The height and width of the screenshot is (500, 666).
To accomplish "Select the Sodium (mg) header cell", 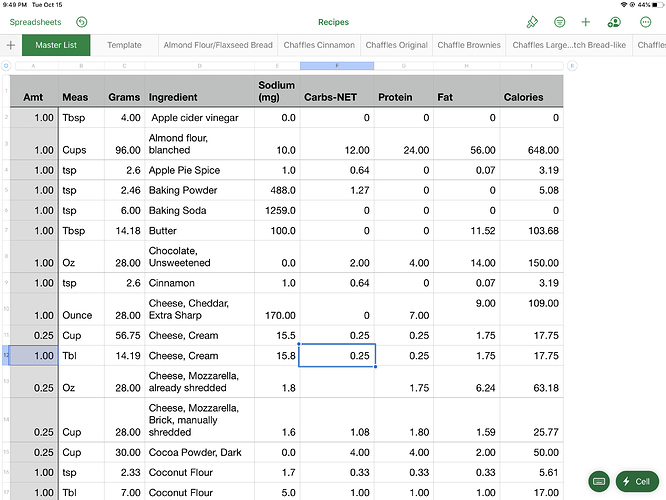I will (277, 91).
